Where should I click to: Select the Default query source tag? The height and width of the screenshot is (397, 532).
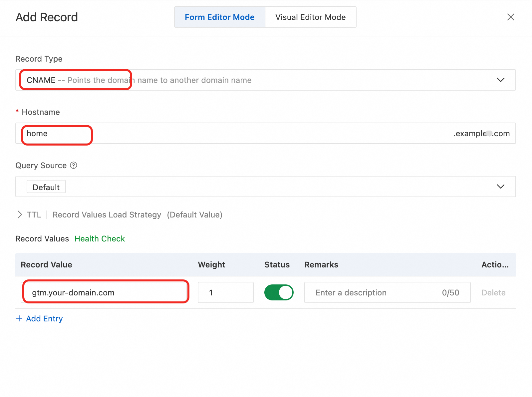[x=46, y=187]
